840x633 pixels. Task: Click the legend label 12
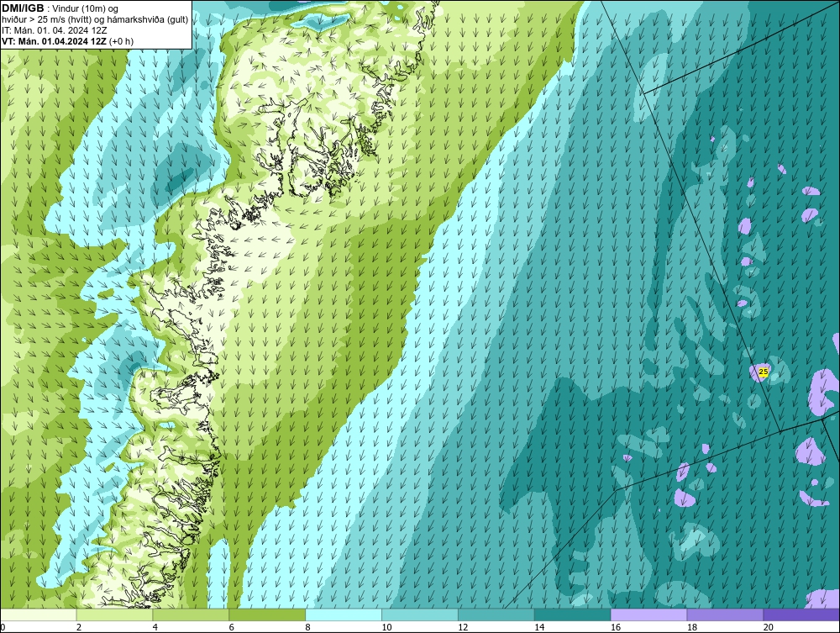click(463, 627)
